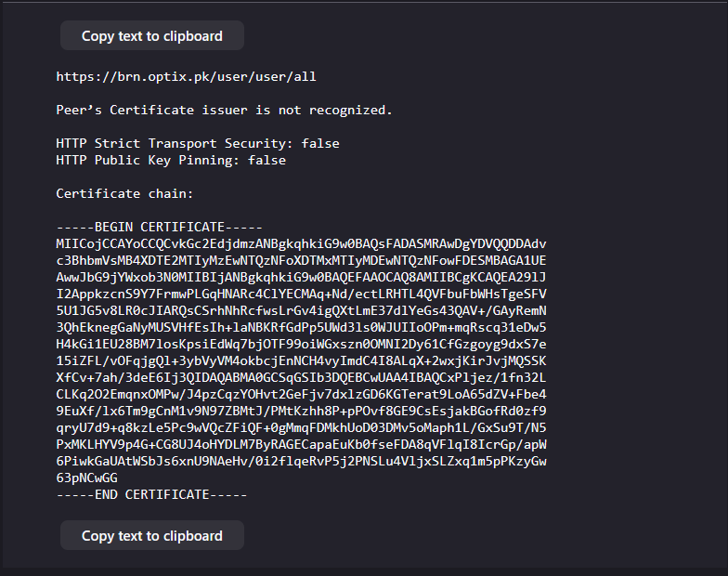Click certificate line starting with 5U1JG5v8LR0c

(x=301, y=310)
